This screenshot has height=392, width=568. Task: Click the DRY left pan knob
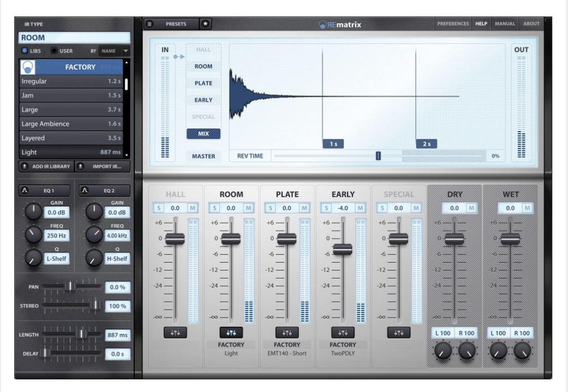click(443, 351)
